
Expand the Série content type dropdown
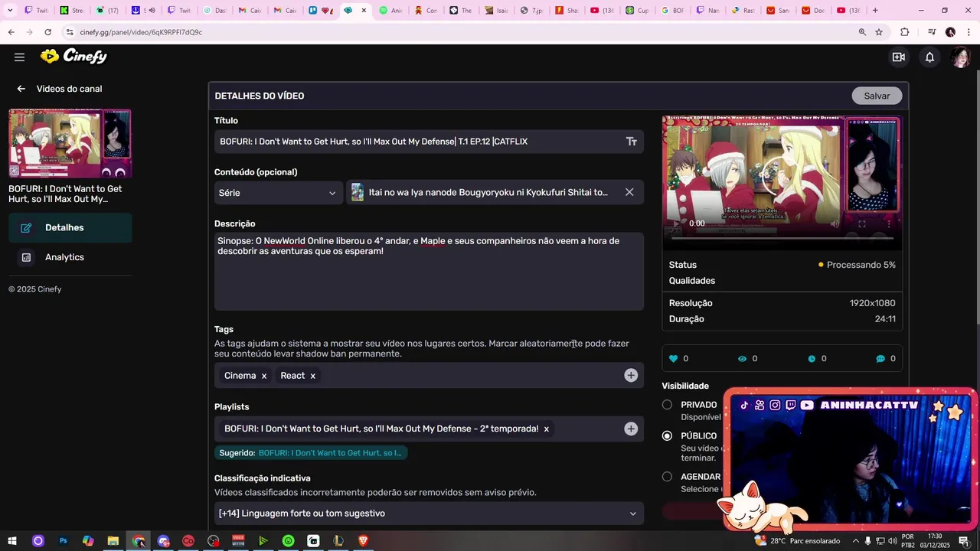(x=278, y=193)
